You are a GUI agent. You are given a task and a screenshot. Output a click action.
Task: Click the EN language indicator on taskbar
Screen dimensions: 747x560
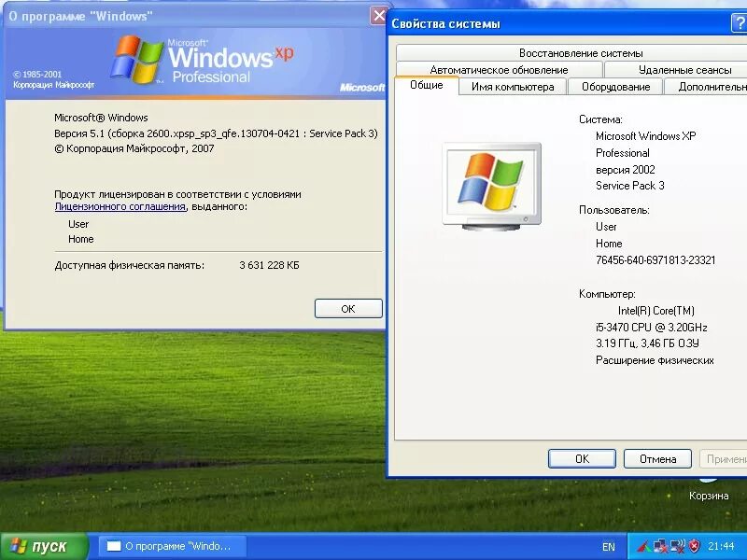click(x=609, y=547)
